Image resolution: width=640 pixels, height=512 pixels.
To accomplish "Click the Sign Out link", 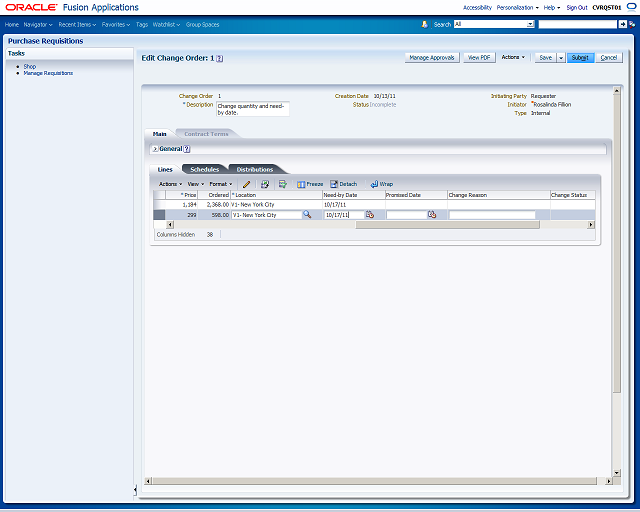I will point(577,7).
